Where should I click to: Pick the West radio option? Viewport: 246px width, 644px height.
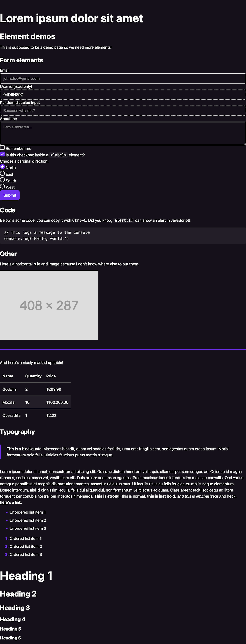pos(2,186)
